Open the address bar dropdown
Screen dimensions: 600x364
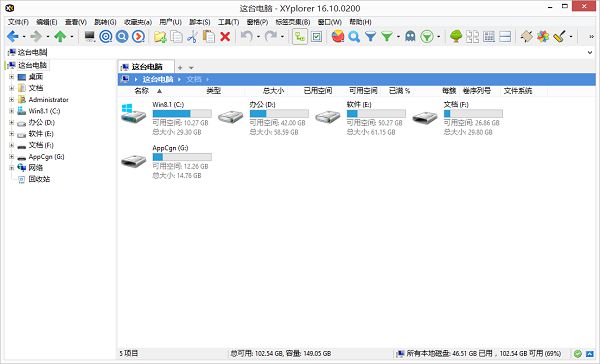(x=590, y=52)
